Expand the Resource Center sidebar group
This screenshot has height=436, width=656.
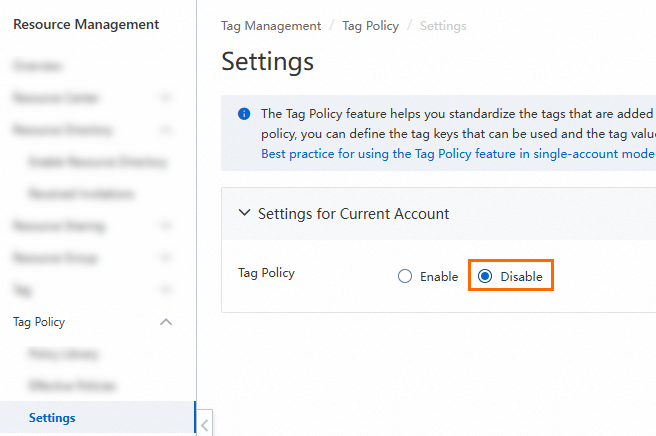tap(167, 98)
